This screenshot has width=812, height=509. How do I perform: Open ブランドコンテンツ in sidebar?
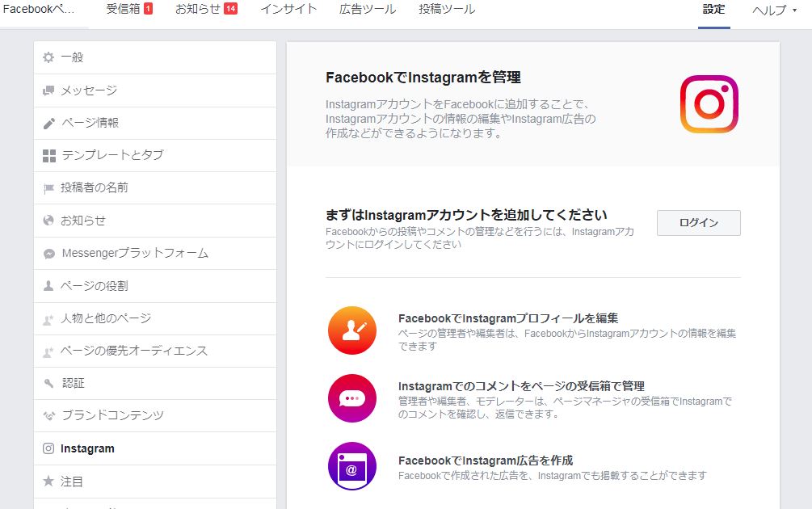(155, 416)
